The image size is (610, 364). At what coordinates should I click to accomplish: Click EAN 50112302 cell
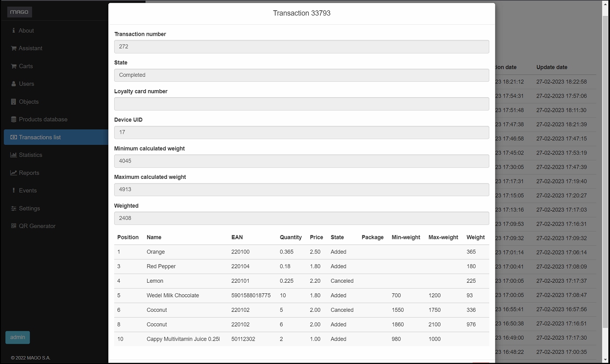point(243,339)
